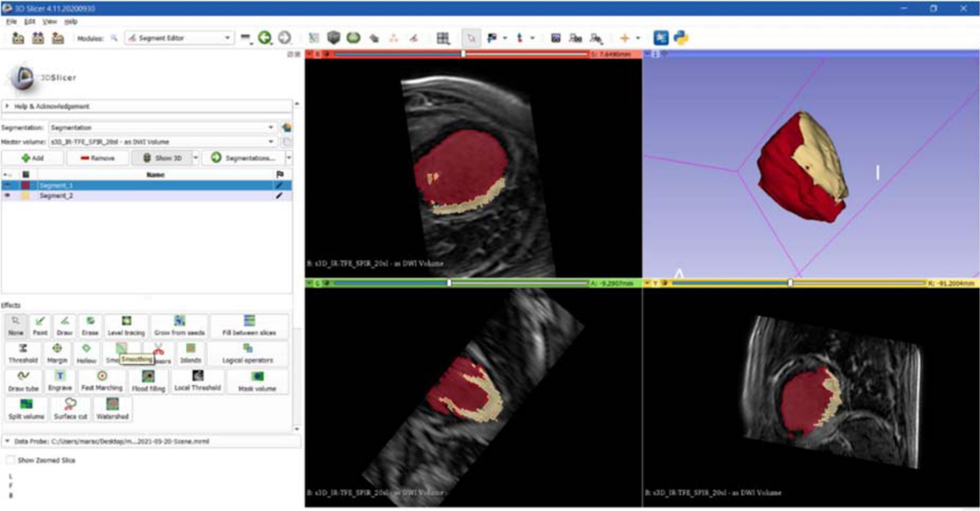This screenshot has height=511, width=980.
Task: Toggle visibility eye of Segment_1
Action: pyautogui.click(x=7, y=185)
